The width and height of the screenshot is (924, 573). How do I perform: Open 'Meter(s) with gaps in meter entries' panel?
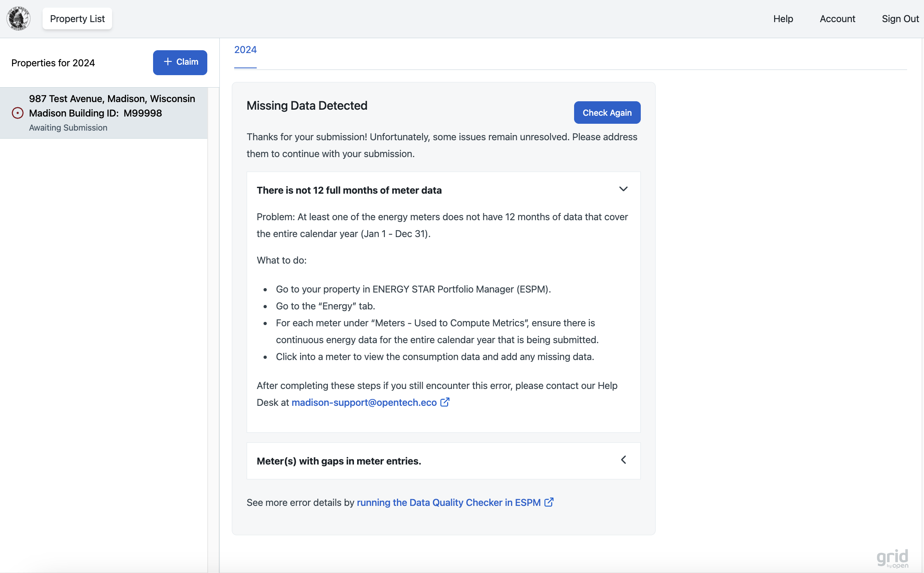(339, 461)
